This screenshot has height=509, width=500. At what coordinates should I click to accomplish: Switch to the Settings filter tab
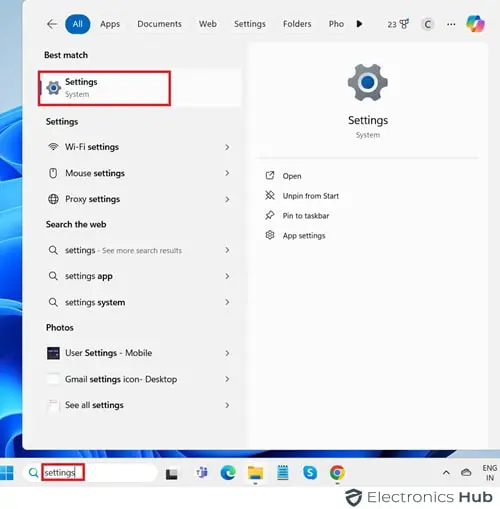click(250, 24)
